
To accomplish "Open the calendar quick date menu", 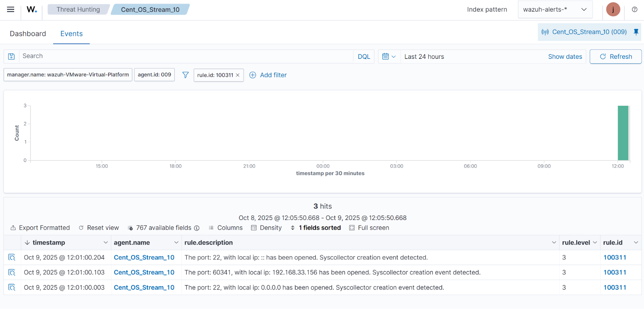I will [389, 56].
